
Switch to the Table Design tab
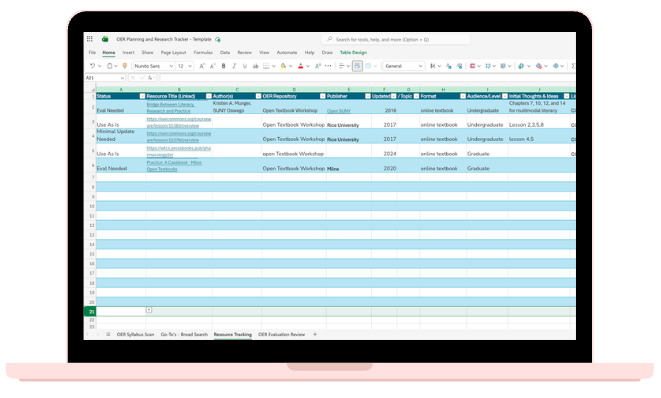[353, 52]
